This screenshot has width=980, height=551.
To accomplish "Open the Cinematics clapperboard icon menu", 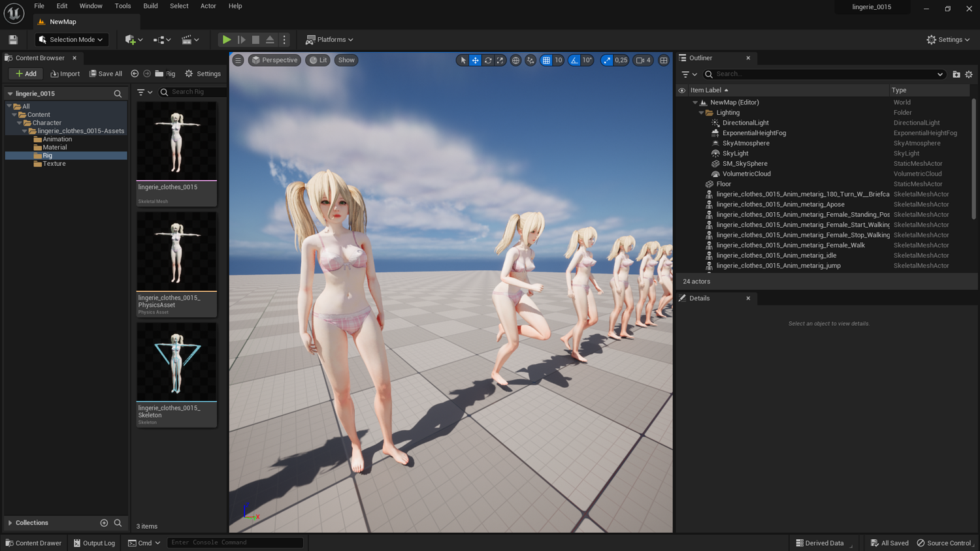I will click(x=189, y=40).
